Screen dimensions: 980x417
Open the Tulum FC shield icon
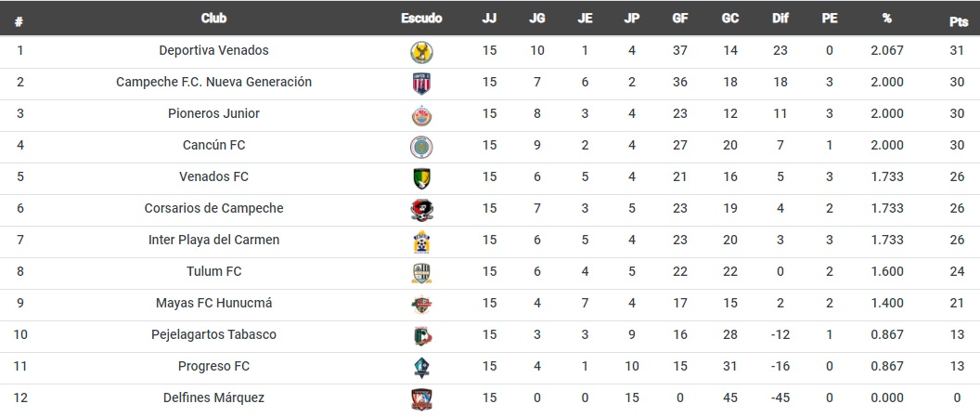[x=422, y=273]
